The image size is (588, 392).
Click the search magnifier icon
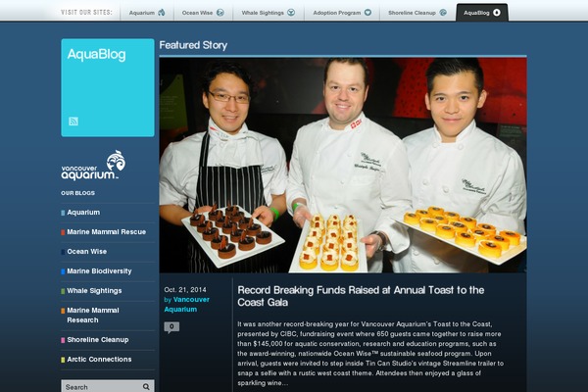coord(146,386)
